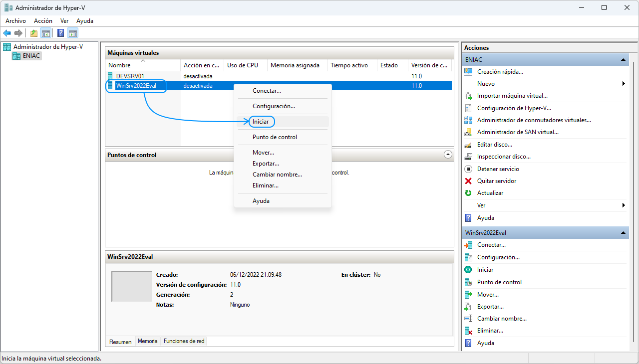Screen dimensions: 639x364
Task: Collapse the Puntos de control panel
Action: (x=448, y=155)
